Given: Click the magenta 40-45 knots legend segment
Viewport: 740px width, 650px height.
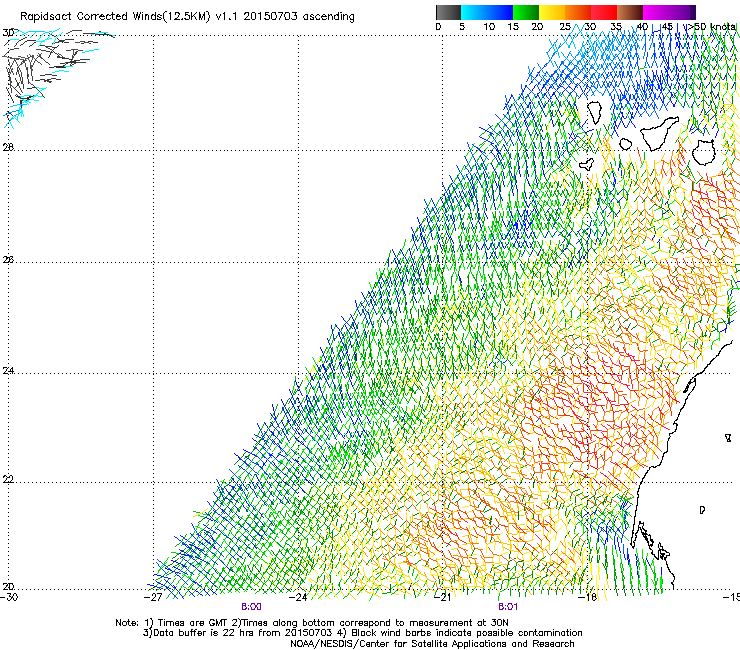Looking at the screenshot, I should pyautogui.click(x=656, y=12).
